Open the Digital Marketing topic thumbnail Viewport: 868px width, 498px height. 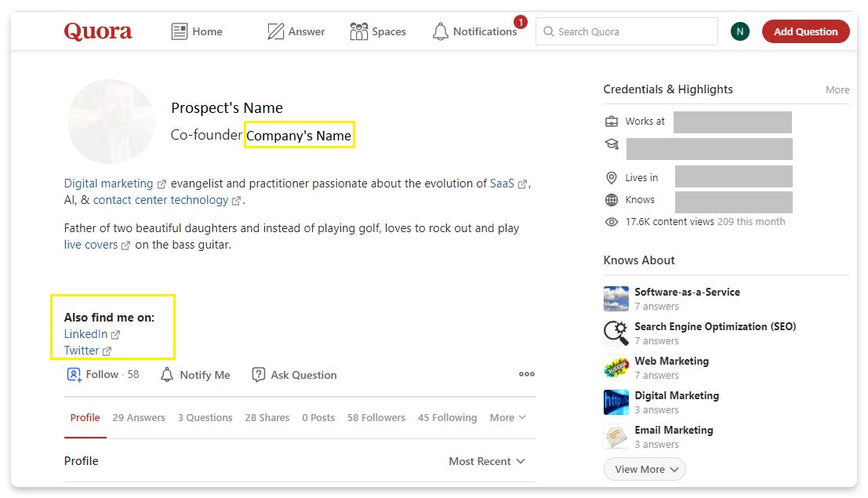(x=616, y=402)
